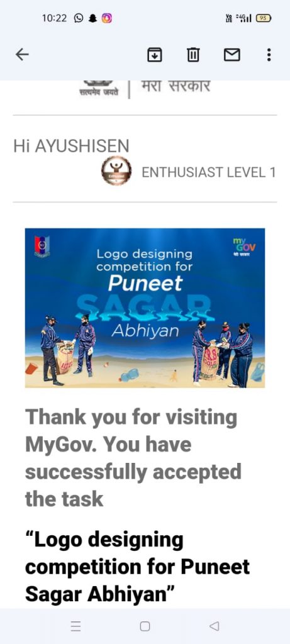
Task: Mark email as unread with envelope icon
Action: point(231,54)
